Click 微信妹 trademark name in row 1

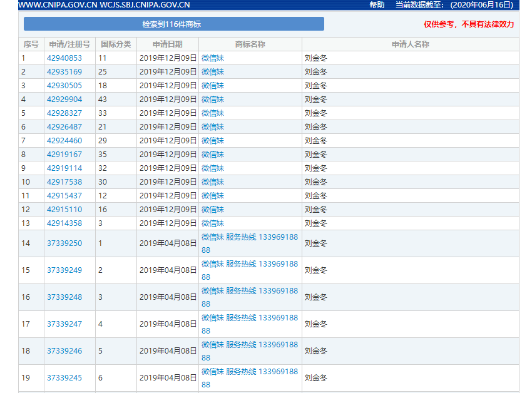(213, 58)
